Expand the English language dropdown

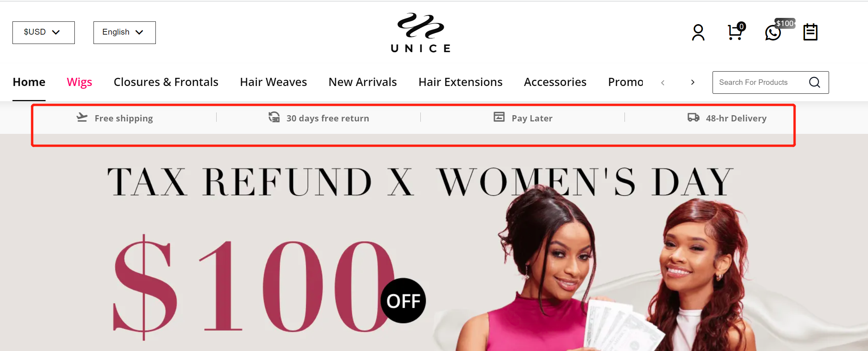tap(125, 33)
